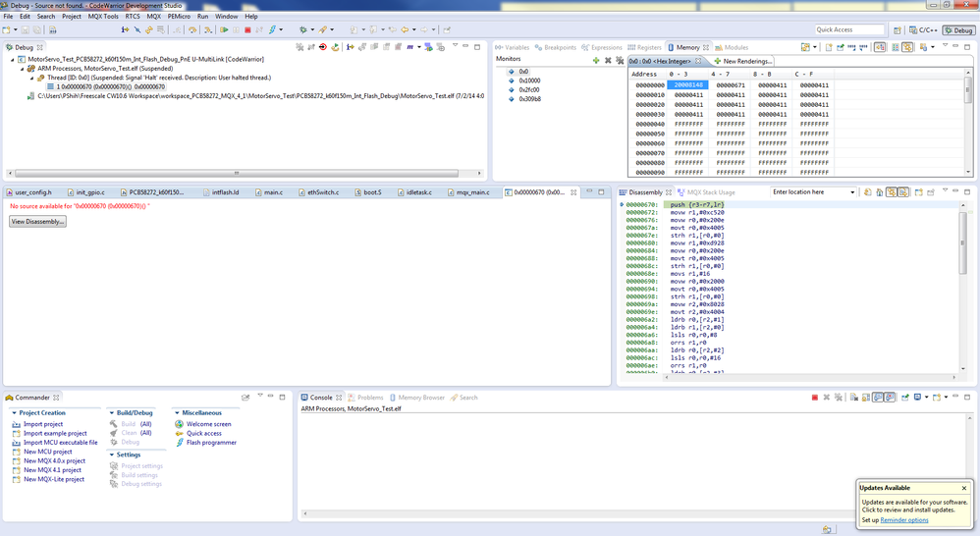
Task: Collapse the Project Creation section
Action: [15, 413]
